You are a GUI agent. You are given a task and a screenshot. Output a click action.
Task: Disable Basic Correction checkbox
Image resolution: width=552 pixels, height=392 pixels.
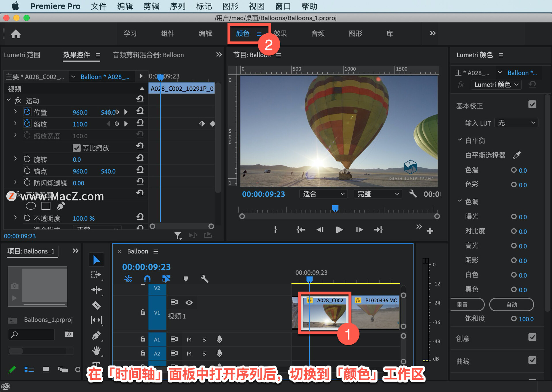[x=532, y=104]
